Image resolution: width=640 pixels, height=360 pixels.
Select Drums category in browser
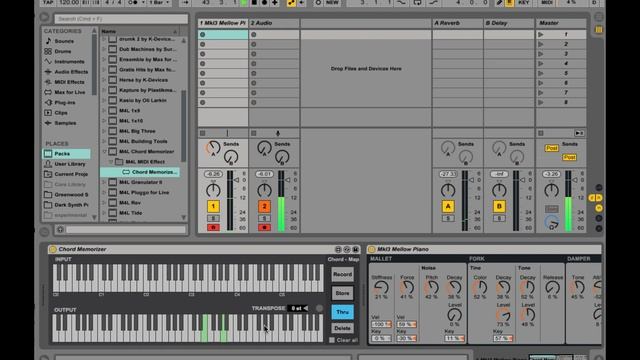coord(63,51)
